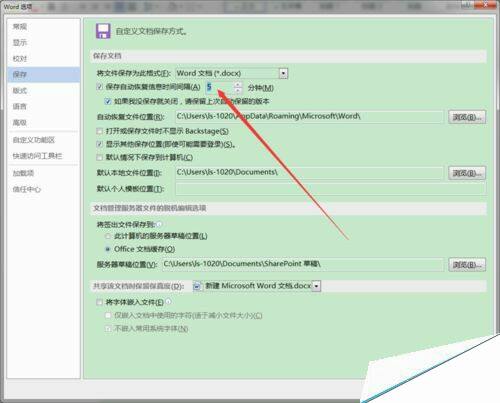
Task: Click 浏览(B) for default local file location
Action: (467, 173)
